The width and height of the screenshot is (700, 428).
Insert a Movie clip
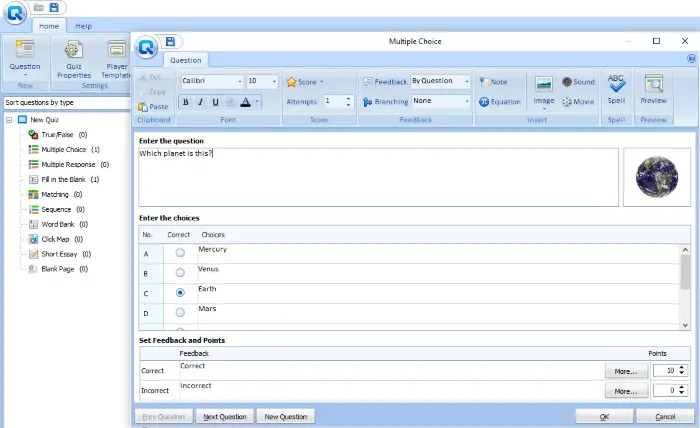pos(578,101)
